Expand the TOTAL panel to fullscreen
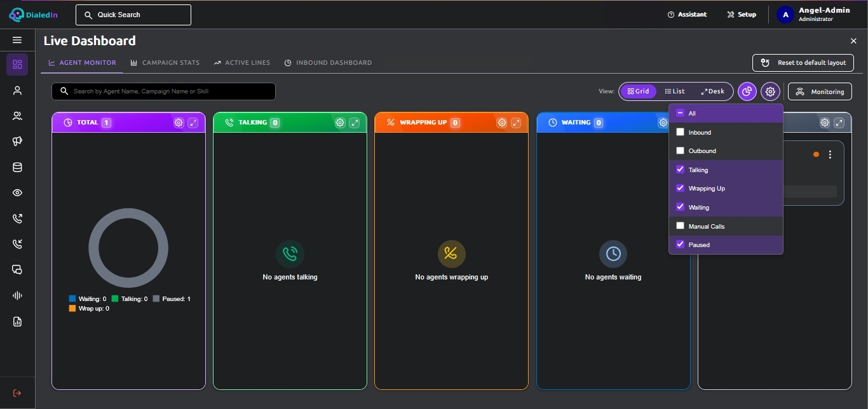 pyautogui.click(x=193, y=123)
